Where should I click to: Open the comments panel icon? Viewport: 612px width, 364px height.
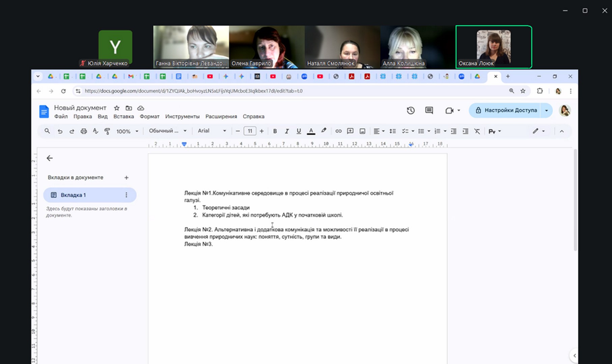[x=429, y=111]
